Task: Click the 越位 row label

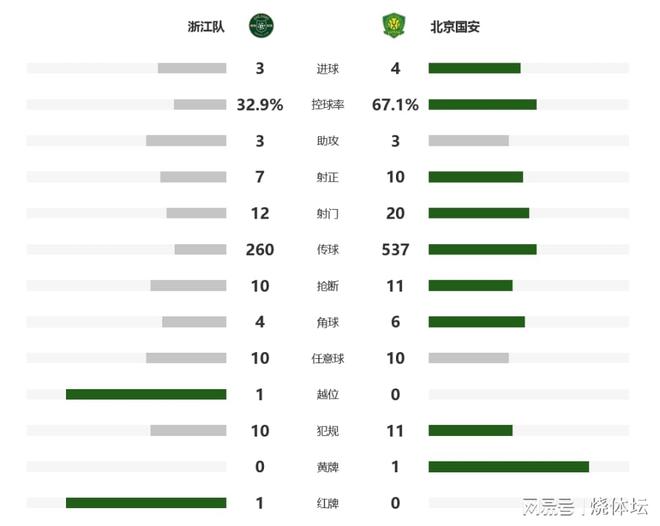Action: (327, 395)
